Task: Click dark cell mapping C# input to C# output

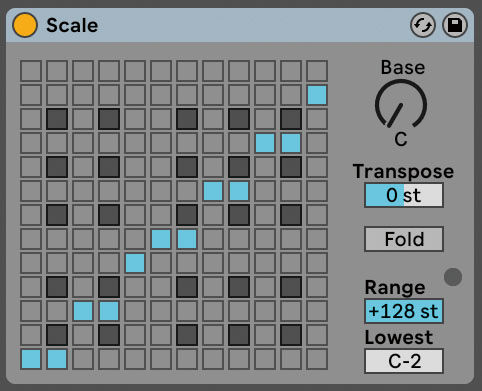Action: pos(57,335)
